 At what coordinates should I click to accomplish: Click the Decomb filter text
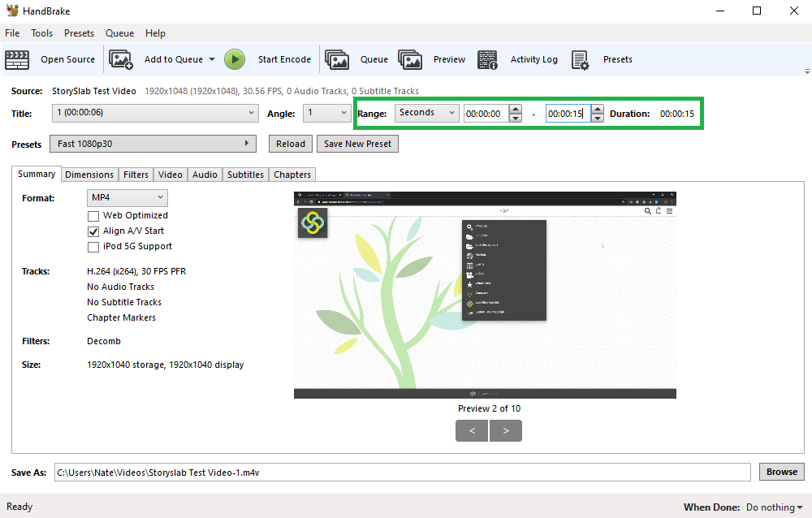point(104,341)
